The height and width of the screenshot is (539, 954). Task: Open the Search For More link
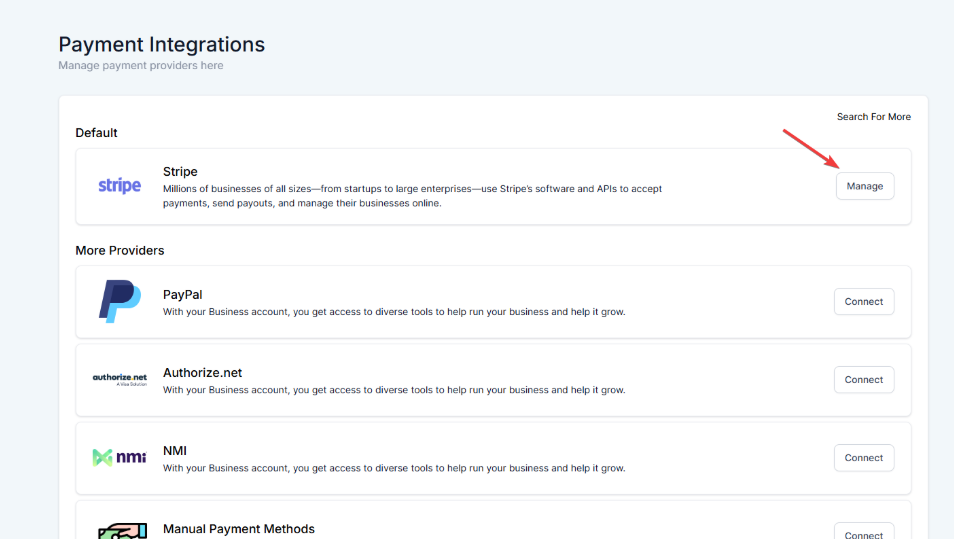pos(873,117)
